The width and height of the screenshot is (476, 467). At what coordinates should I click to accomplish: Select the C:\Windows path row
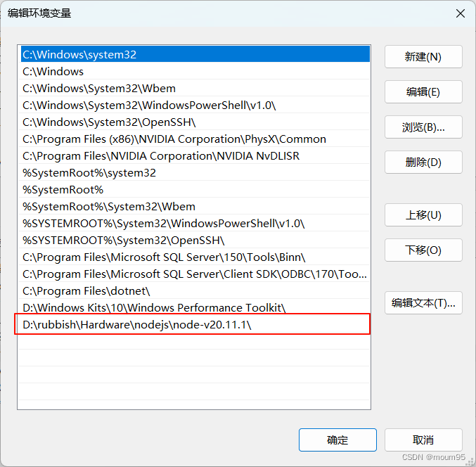(x=195, y=71)
